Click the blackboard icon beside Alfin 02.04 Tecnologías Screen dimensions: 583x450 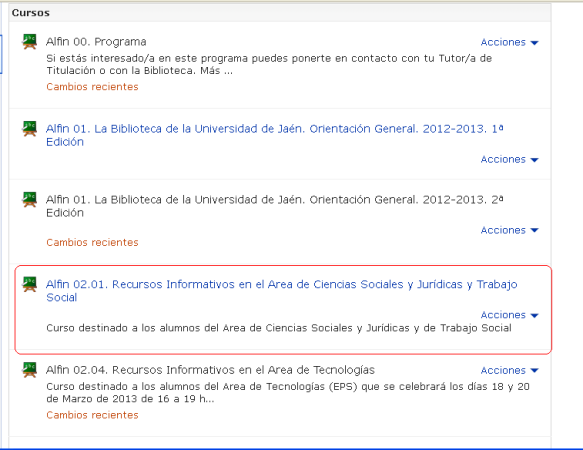point(29,370)
